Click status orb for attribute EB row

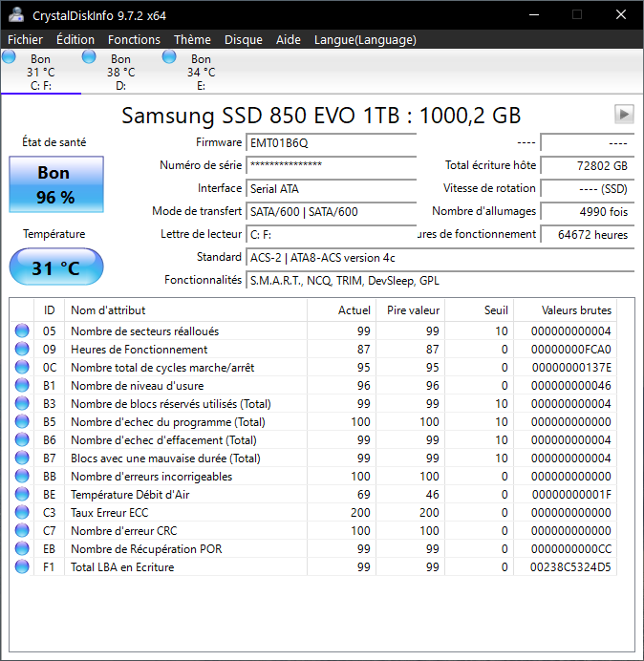pos(22,548)
